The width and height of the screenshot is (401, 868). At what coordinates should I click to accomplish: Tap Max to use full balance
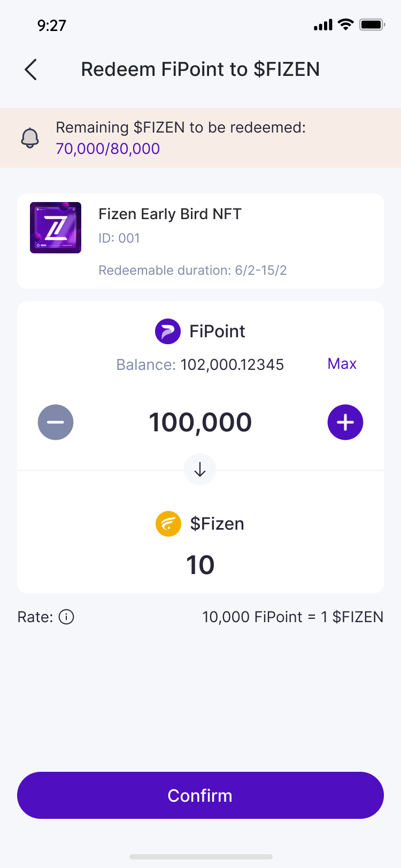point(342,364)
